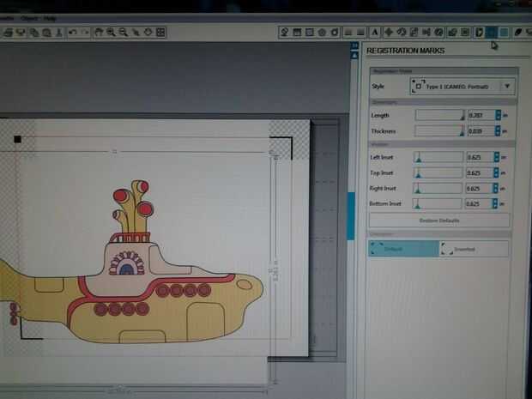Image resolution: width=532 pixels, height=399 pixels.
Task: Click the Right Inset value field
Action: 479,188
